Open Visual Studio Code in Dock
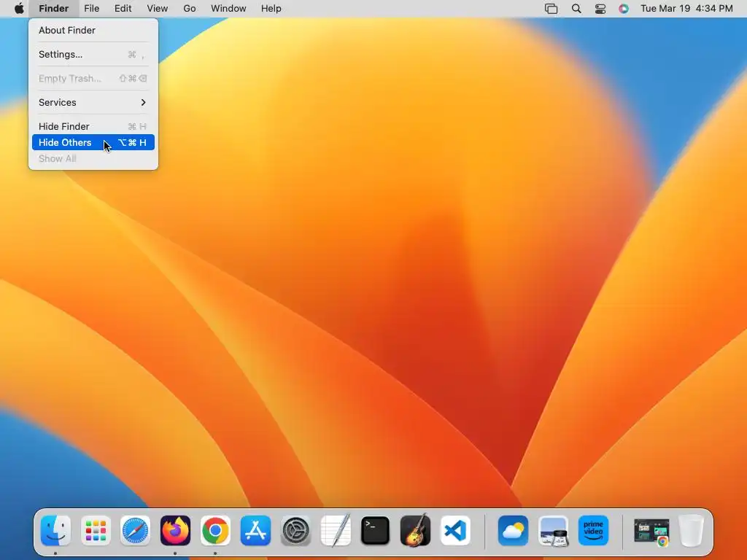747x560 pixels. [455, 531]
